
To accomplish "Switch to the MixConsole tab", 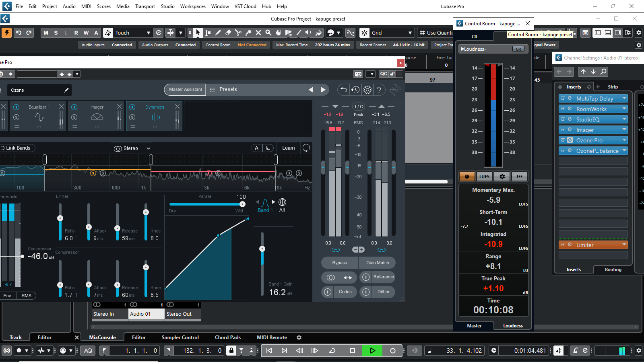I will [x=102, y=337].
